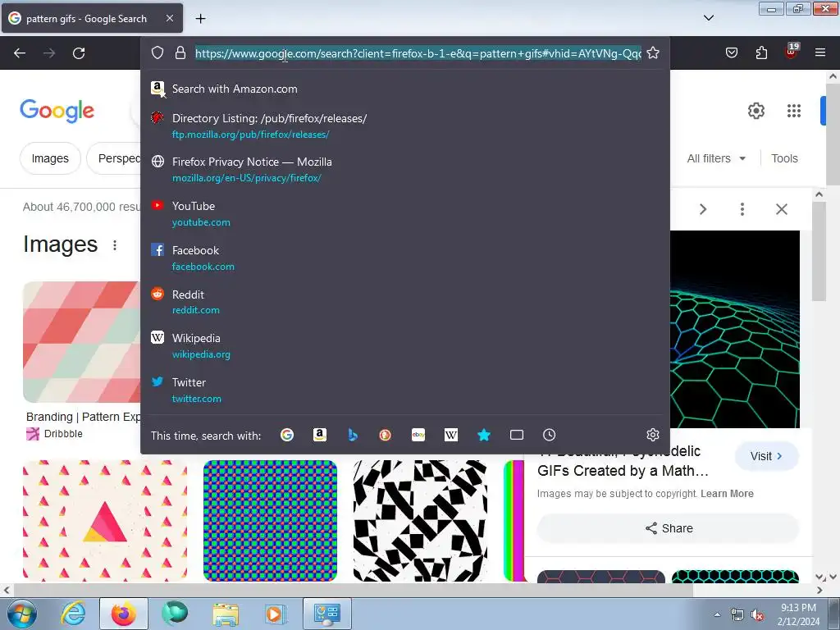Choose Facebook suggestion
The height and width of the screenshot is (630, 840).
click(x=405, y=258)
